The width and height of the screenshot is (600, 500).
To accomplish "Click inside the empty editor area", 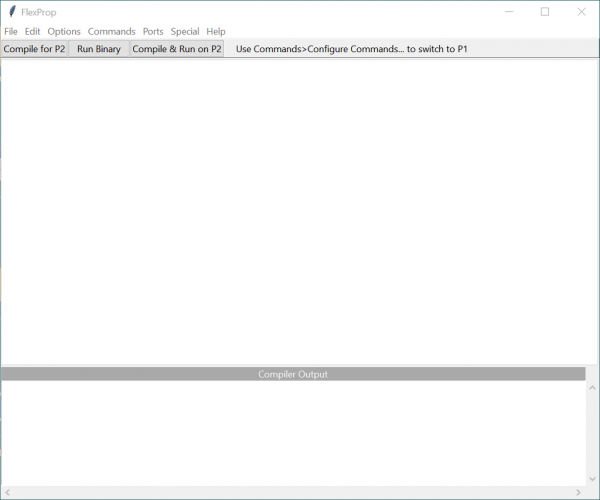I will tap(300, 210).
